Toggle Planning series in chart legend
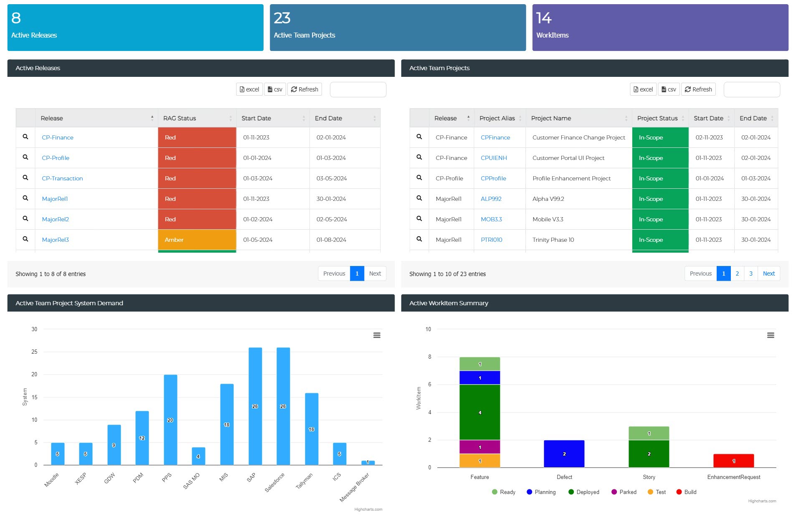This screenshot has height=532, width=796. (x=541, y=492)
